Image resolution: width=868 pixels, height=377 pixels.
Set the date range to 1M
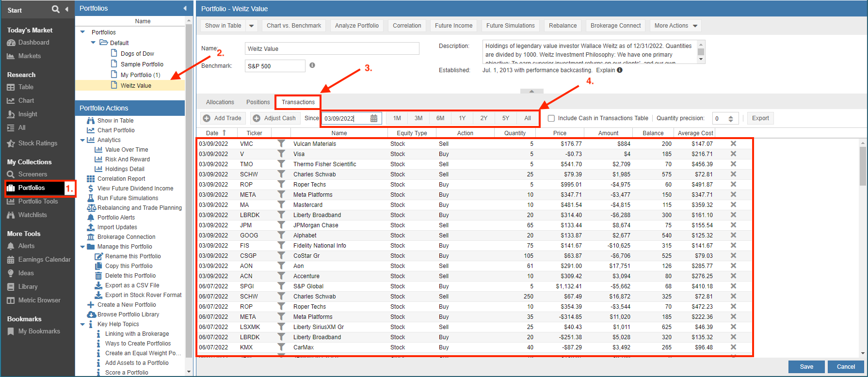tap(397, 118)
